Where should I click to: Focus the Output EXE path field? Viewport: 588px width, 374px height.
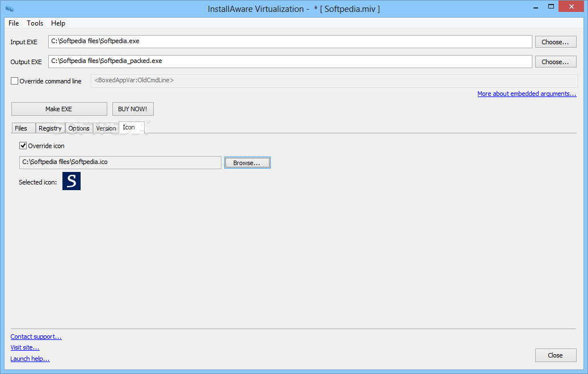coord(290,61)
